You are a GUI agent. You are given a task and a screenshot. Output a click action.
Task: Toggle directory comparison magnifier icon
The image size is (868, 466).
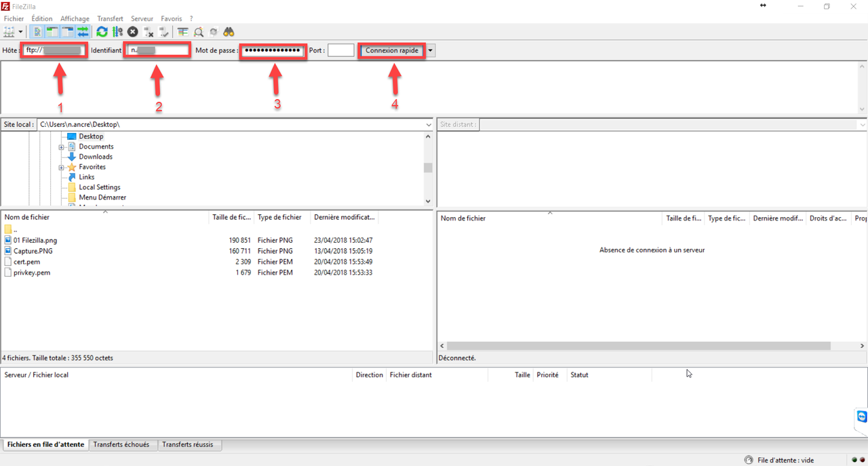coord(199,32)
